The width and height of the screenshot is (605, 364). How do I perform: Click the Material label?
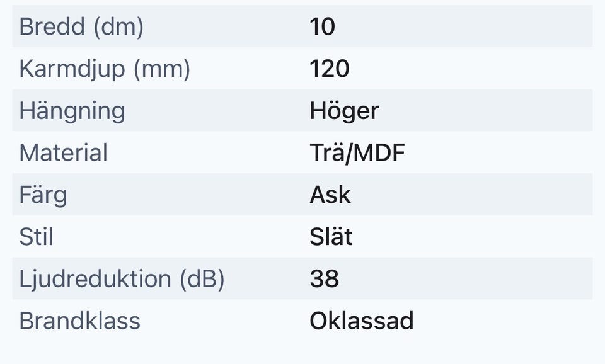point(63,153)
